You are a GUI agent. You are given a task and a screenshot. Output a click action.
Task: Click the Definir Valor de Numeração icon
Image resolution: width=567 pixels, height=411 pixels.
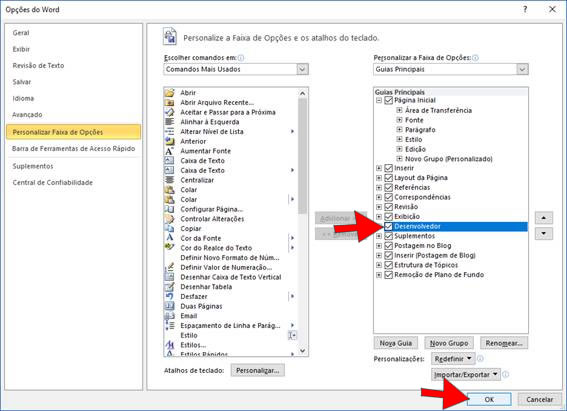click(169, 267)
